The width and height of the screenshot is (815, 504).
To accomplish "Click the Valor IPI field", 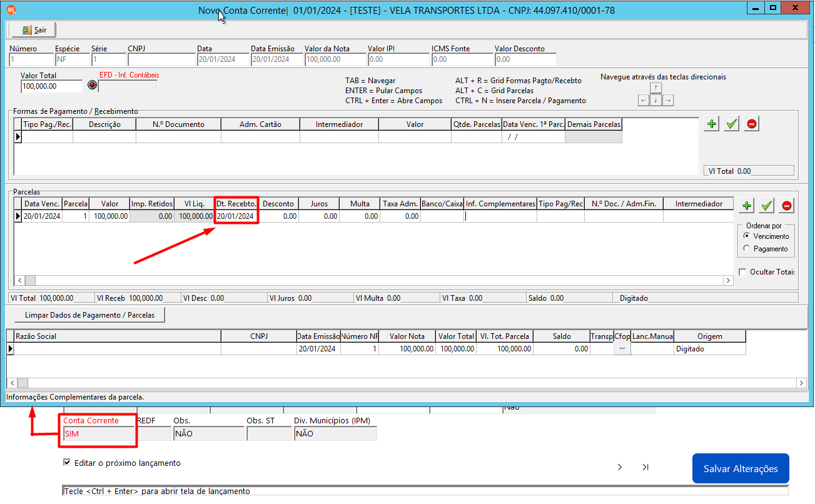I will [x=398, y=59].
